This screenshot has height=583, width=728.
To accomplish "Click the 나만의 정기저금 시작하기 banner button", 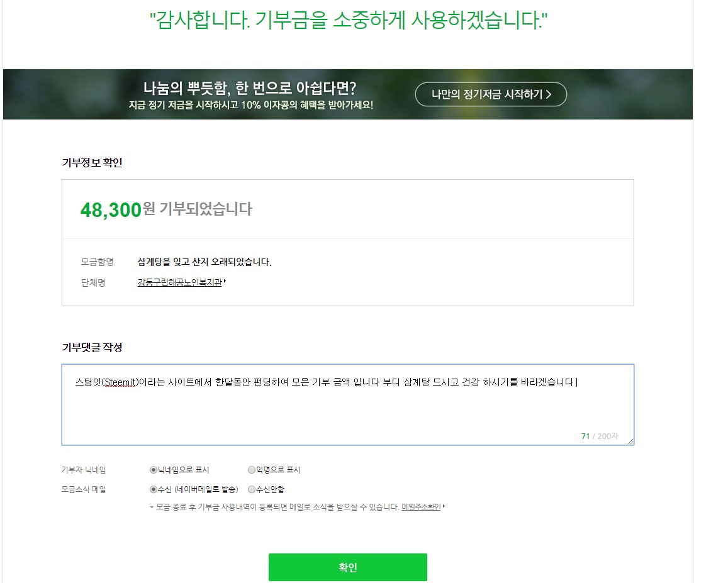I will (491, 94).
